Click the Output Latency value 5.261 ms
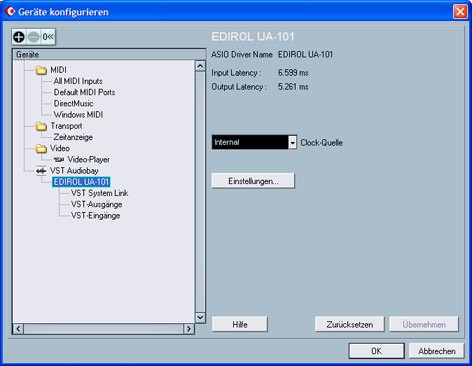This screenshot has height=366, width=472. click(x=293, y=87)
